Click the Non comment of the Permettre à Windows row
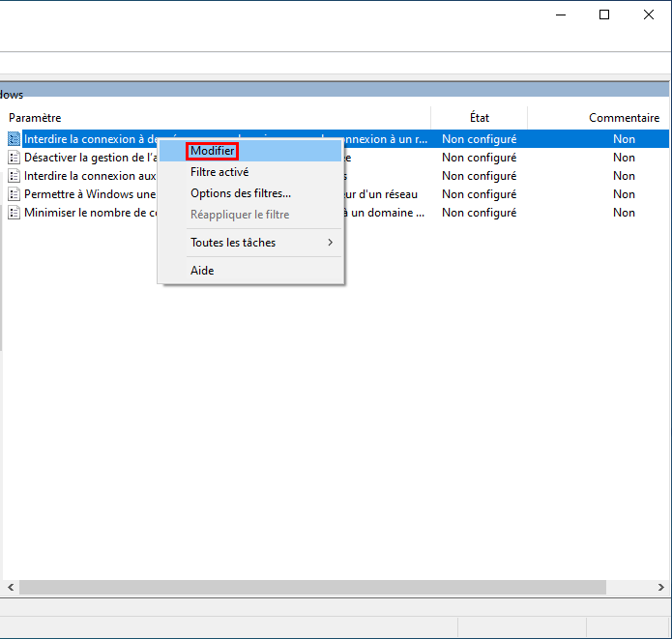The width and height of the screenshot is (672, 639). tap(624, 194)
